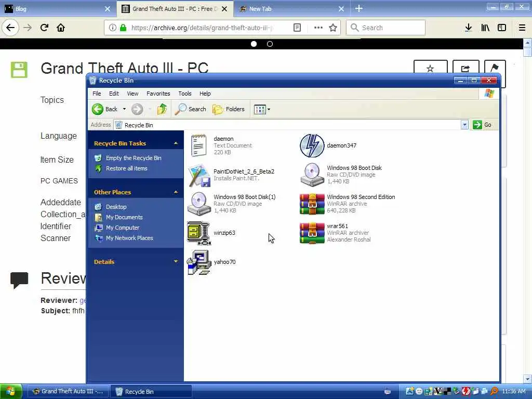The height and width of the screenshot is (399, 532).
Task: Open a new tab with plus button
Action: [359, 9]
